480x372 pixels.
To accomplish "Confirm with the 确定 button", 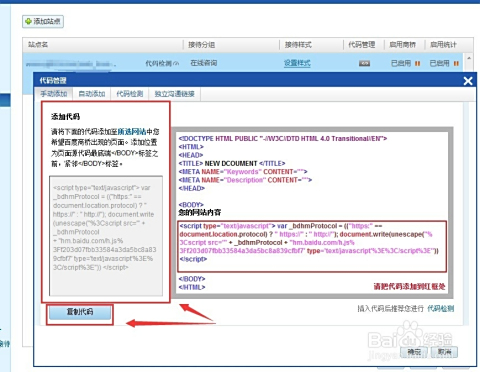I will [x=414, y=352].
